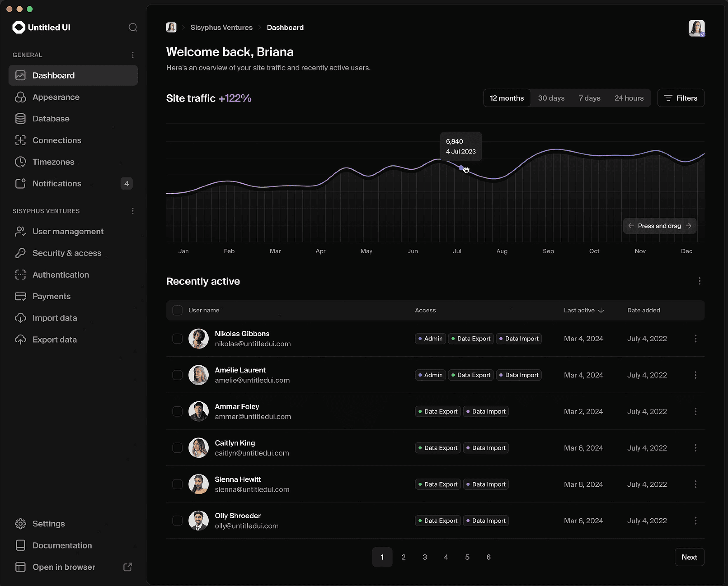This screenshot has width=728, height=586.
Task: Select the Dashboard icon in the sidebar
Action: click(21, 75)
